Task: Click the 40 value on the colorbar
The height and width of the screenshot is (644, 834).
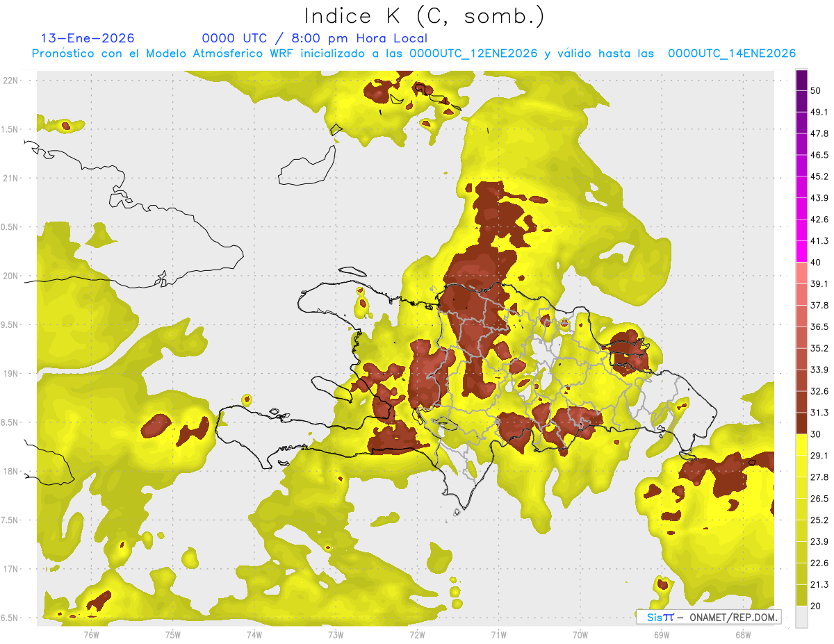Action: tap(816, 262)
